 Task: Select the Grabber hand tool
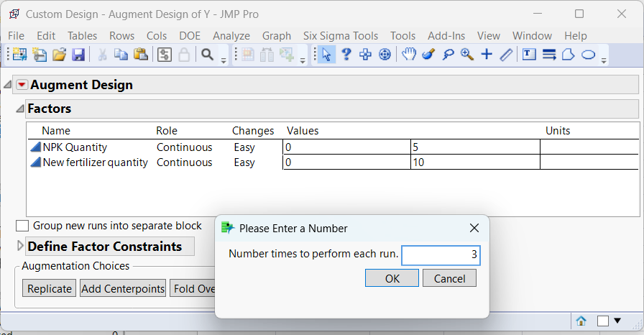(409, 54)
